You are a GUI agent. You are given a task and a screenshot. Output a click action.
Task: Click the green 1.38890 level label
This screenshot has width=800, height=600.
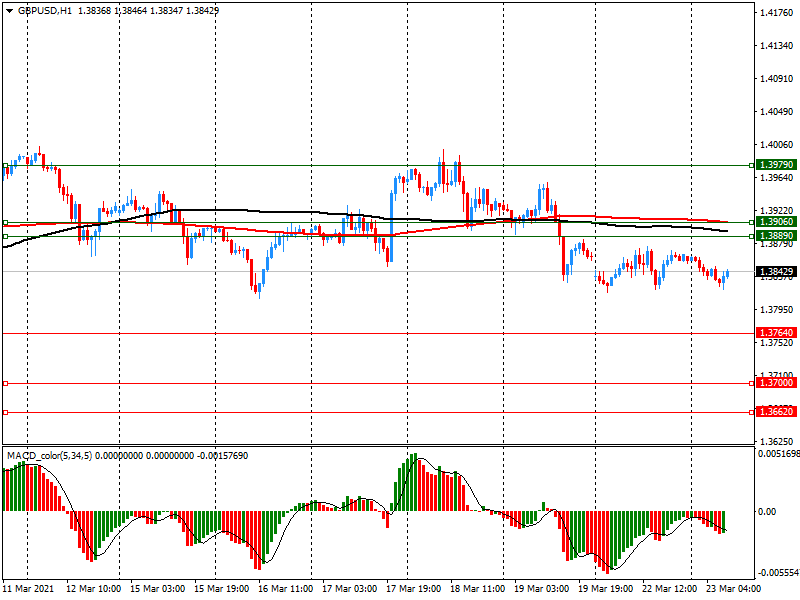(x=776, y=236)
